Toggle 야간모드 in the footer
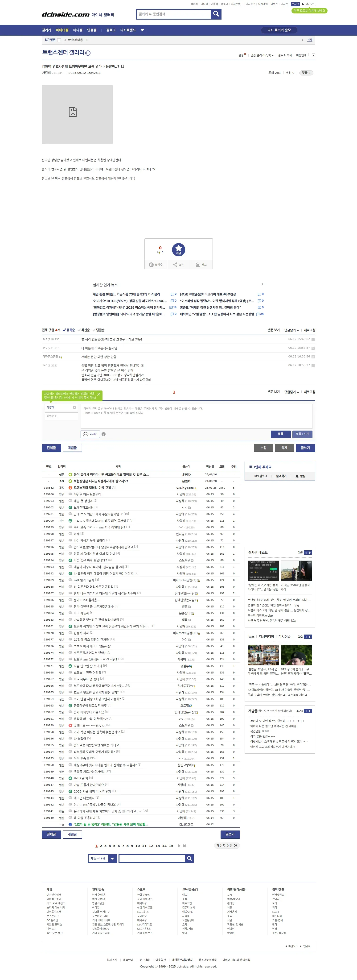This screenshot has width=357, height=980. [x=291, y=946]
